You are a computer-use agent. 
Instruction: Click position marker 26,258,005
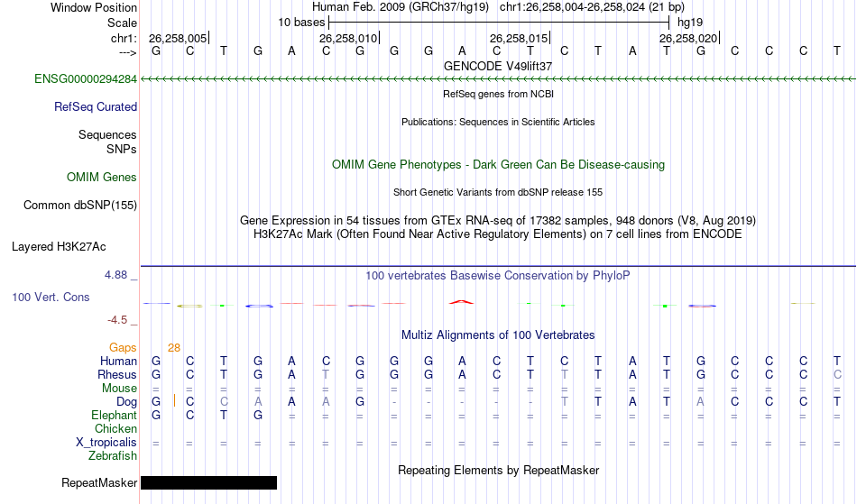coord(178,38)
